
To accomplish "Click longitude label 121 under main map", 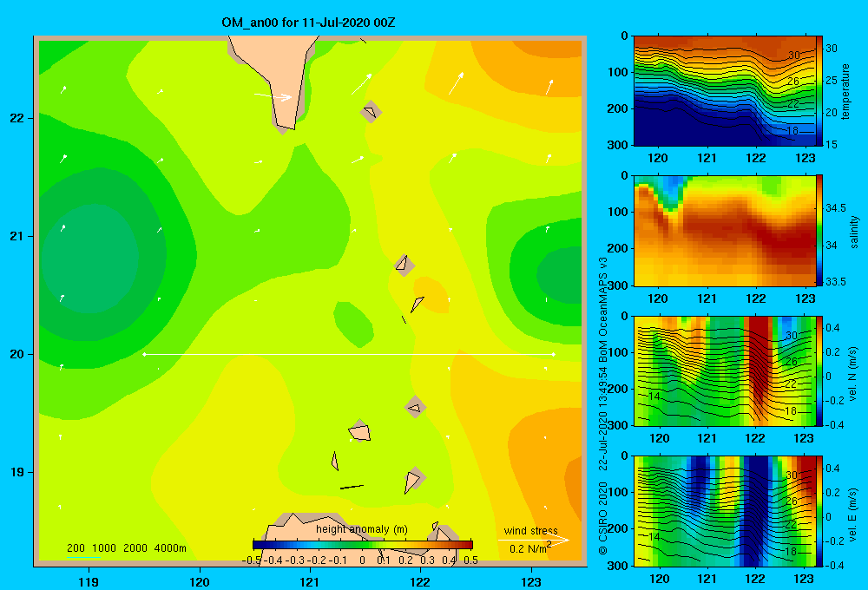I will (310, 581).
